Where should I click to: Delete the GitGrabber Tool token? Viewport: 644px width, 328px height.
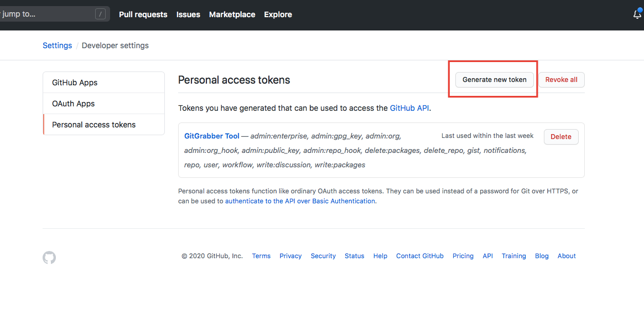(x=561, y=136)
